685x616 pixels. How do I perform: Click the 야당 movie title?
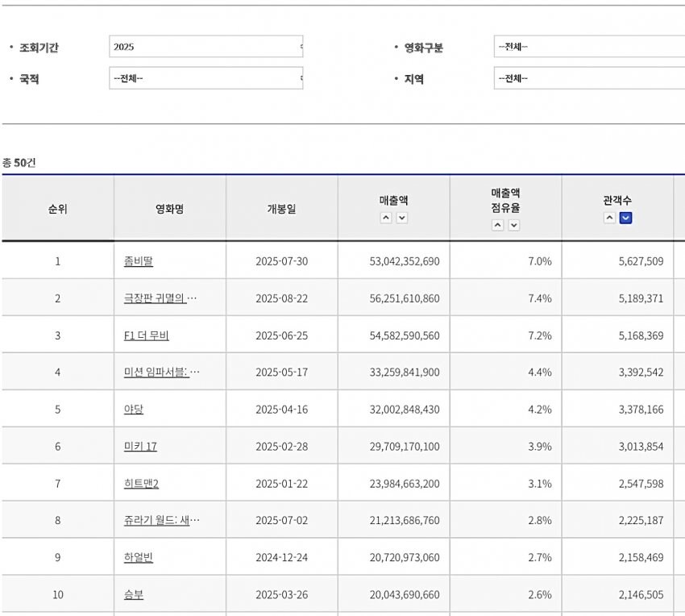(x=133, y=410)
